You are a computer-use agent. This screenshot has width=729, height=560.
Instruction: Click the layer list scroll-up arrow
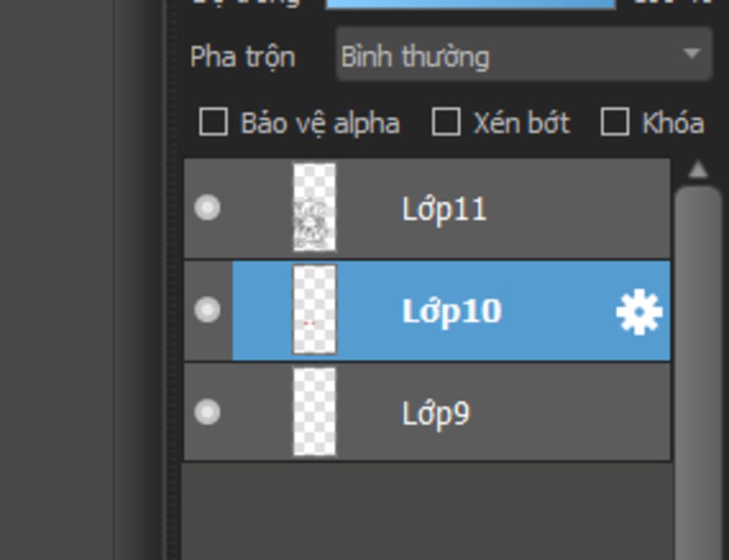tap(698, 169)
